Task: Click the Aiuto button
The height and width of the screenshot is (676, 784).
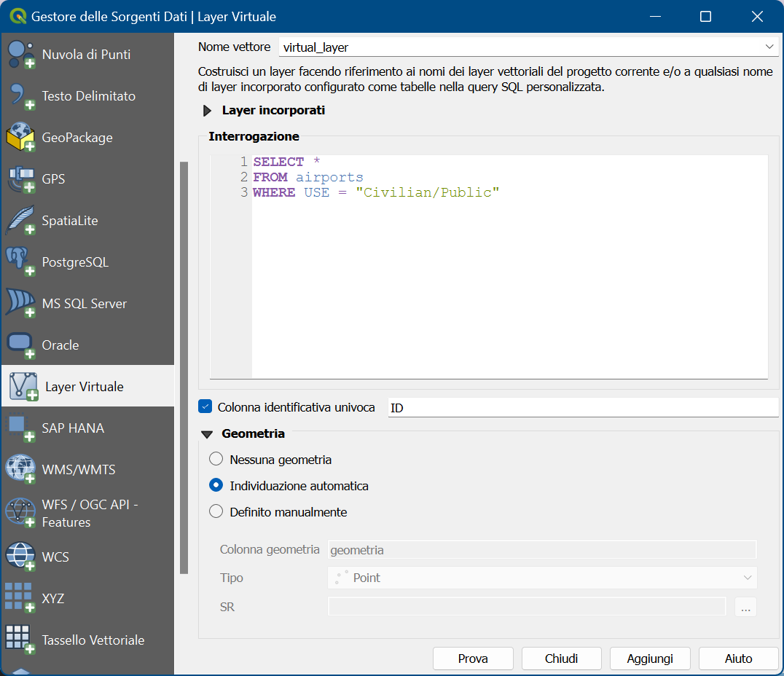Action: [x=739, y=659]
